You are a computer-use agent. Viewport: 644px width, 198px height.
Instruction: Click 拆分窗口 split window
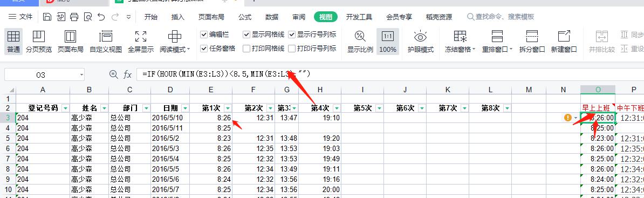(x=532, y=42)
